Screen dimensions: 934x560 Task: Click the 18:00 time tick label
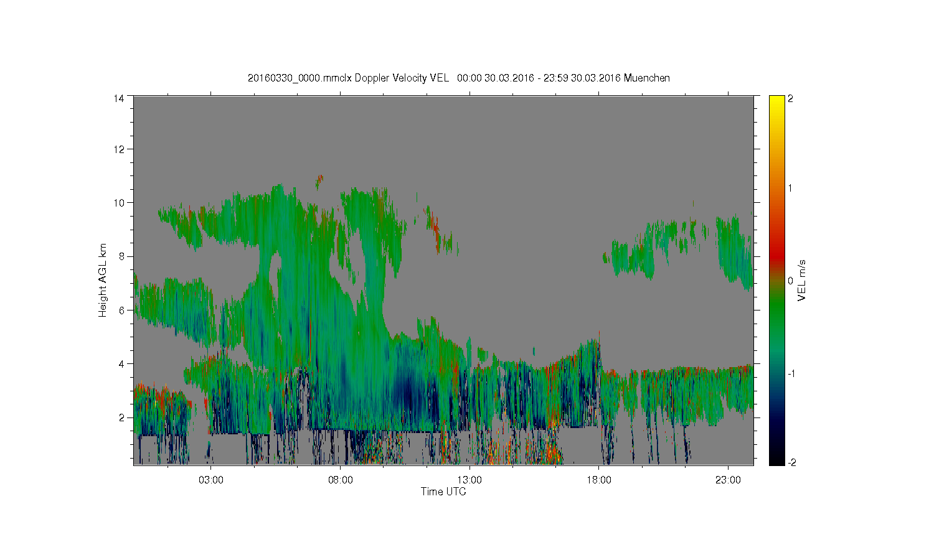(599, 480)
